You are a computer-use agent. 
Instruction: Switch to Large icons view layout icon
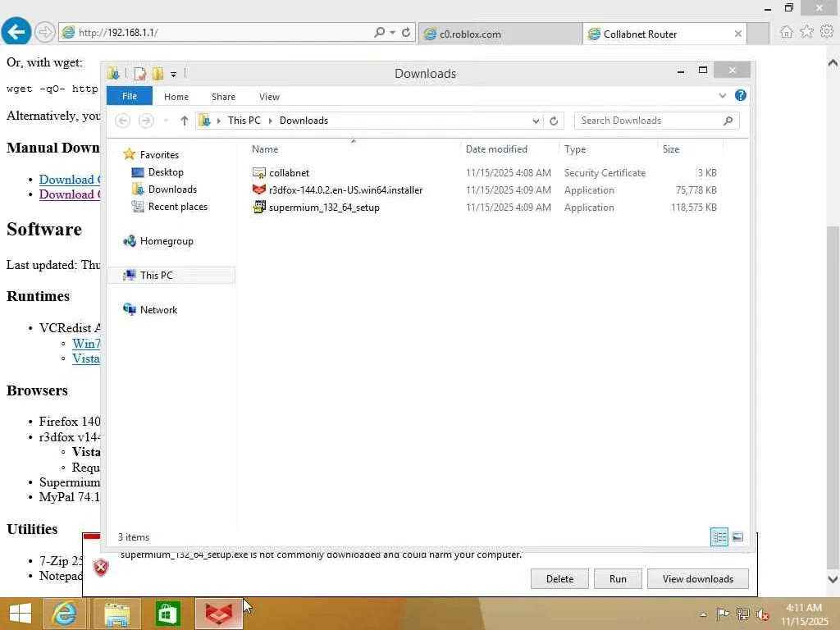tap(737, 536)
